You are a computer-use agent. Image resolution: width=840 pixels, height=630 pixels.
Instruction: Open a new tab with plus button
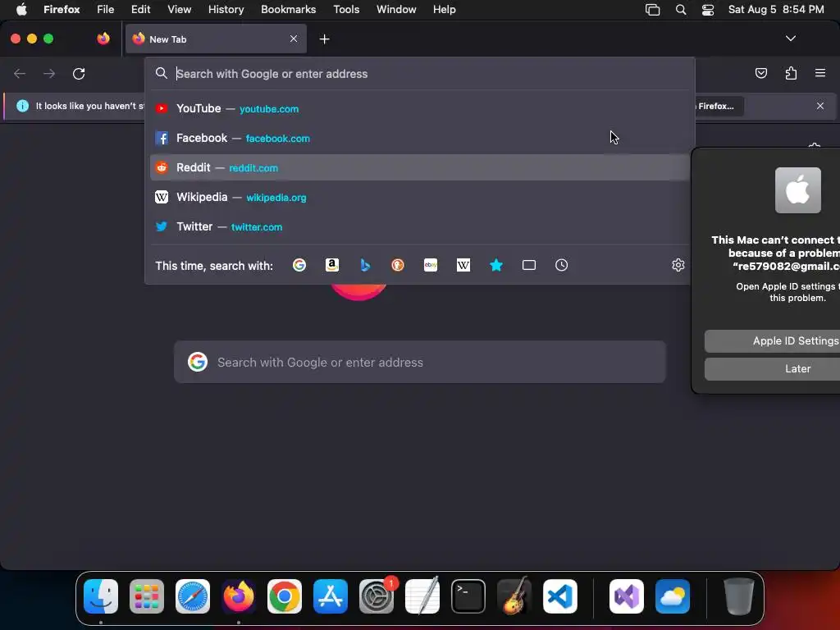324,39
